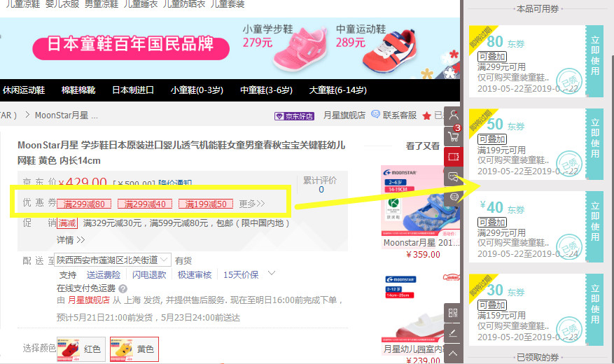Screen dimensions: 614x364
Task: Click the red 满减 promotion tag
Action: [67, 223]
